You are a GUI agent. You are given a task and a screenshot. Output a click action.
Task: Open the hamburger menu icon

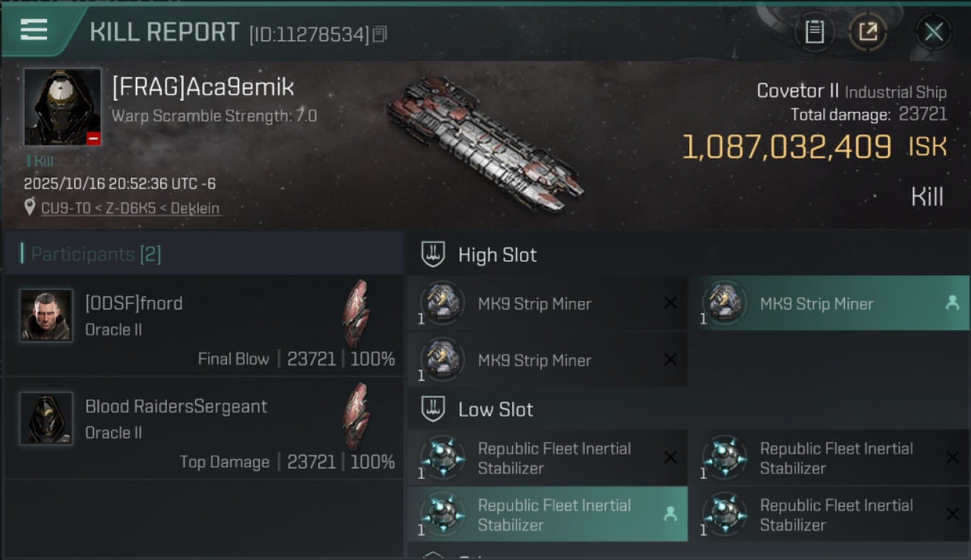pyautogui.click(x=34, y=30)
